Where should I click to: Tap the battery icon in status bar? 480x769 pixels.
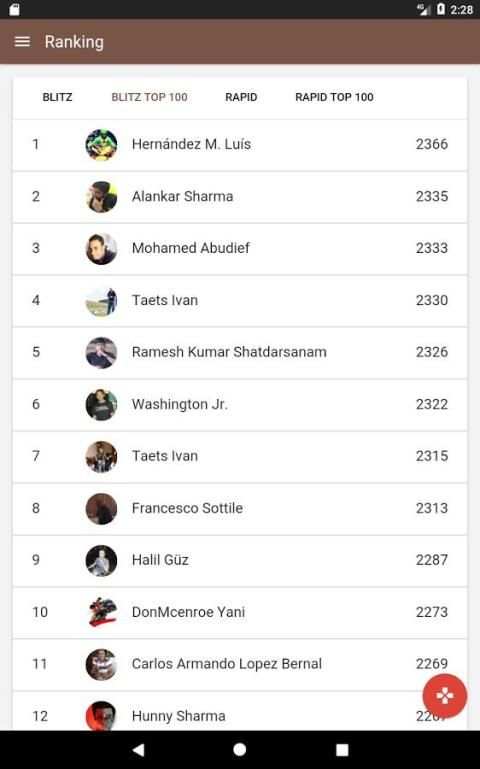pos(440,9)
